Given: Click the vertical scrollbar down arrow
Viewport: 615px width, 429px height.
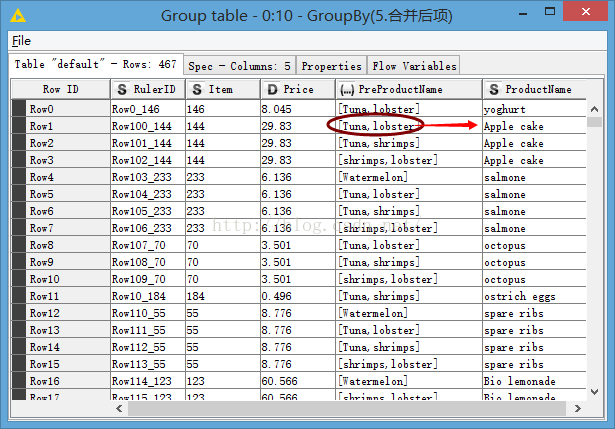Looking at the screenshot, I should coord(594,391).
